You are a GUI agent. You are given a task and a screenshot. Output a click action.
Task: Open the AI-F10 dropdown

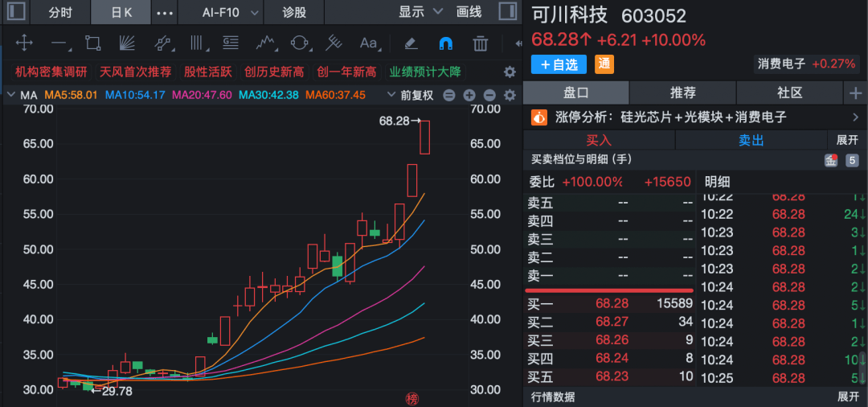230,12
